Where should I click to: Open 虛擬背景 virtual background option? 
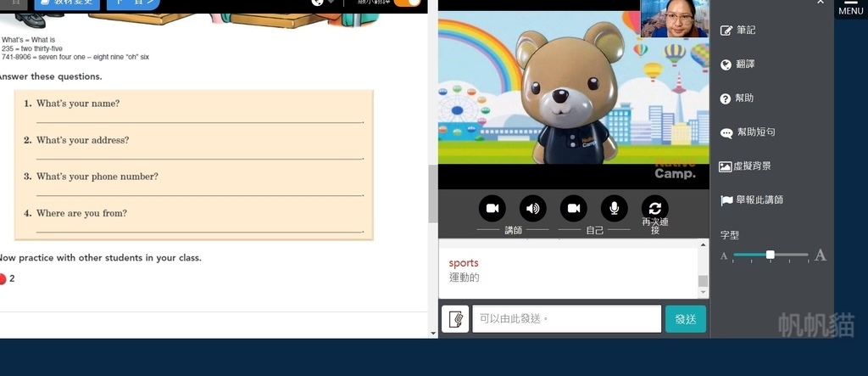tap(744, 166)
